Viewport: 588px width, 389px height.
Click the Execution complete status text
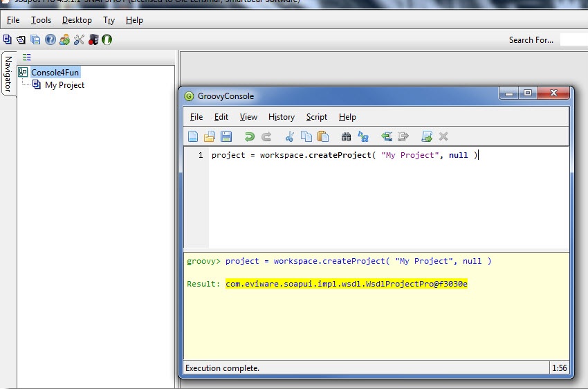pos(222,368)
